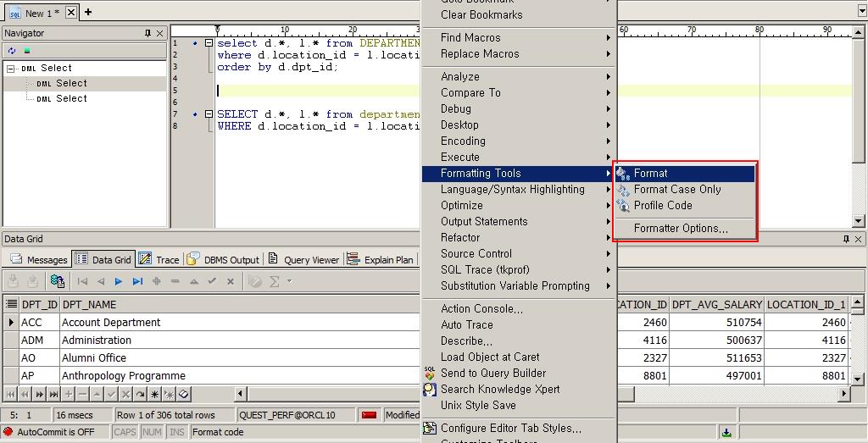The width and height of the screenshot is (868, 443).
Task: Click Search Knowledge Xpert icon
Action: [x=430, y=390]
